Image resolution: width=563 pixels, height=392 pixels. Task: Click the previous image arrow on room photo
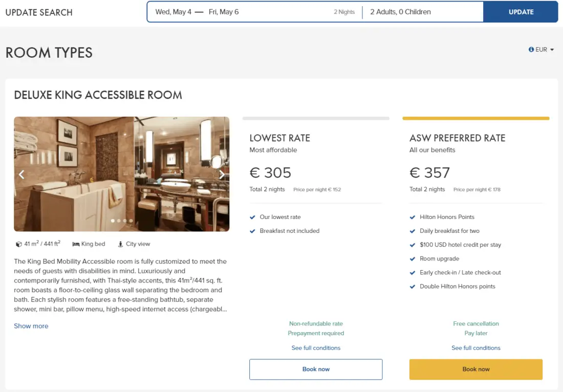tap(21, 175)
